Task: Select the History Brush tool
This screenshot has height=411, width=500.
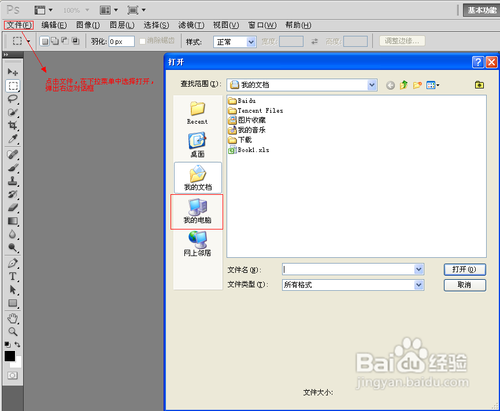Action: pyautogui.click(x=13, y=194)
